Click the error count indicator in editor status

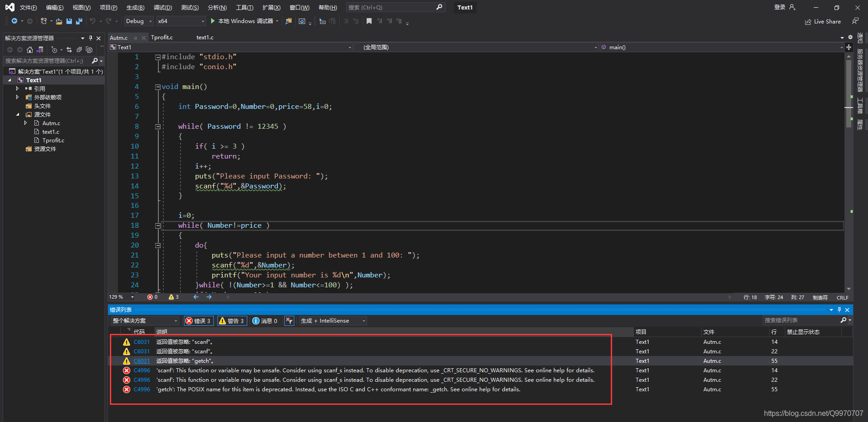click(152, 297)
